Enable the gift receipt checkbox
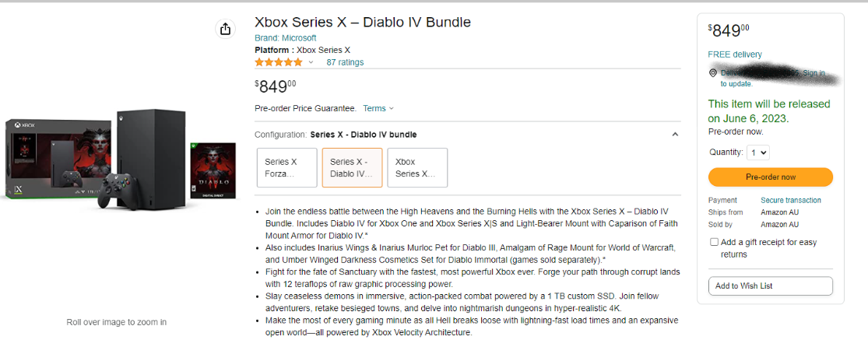 point(714,243)
